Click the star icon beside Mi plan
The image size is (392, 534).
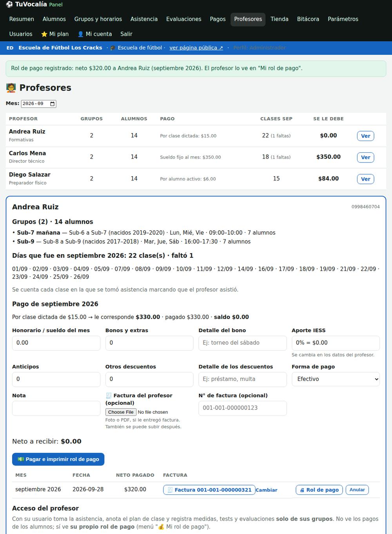coord(44,34)
